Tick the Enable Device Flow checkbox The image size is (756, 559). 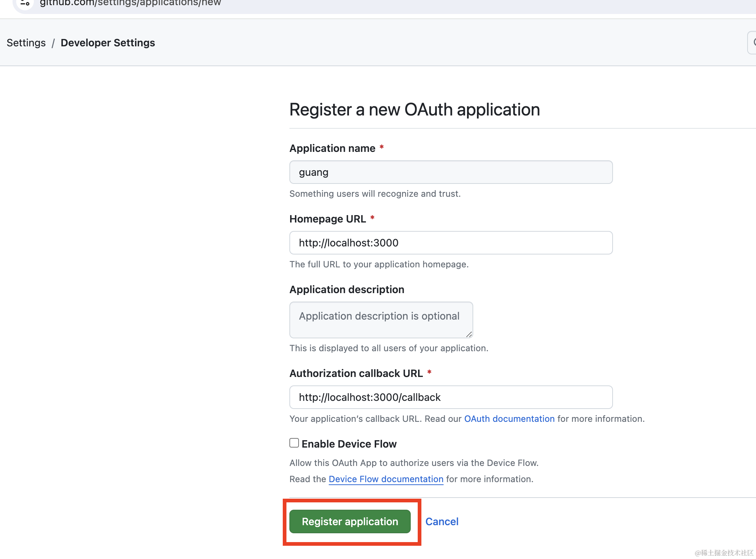(294, 443)
